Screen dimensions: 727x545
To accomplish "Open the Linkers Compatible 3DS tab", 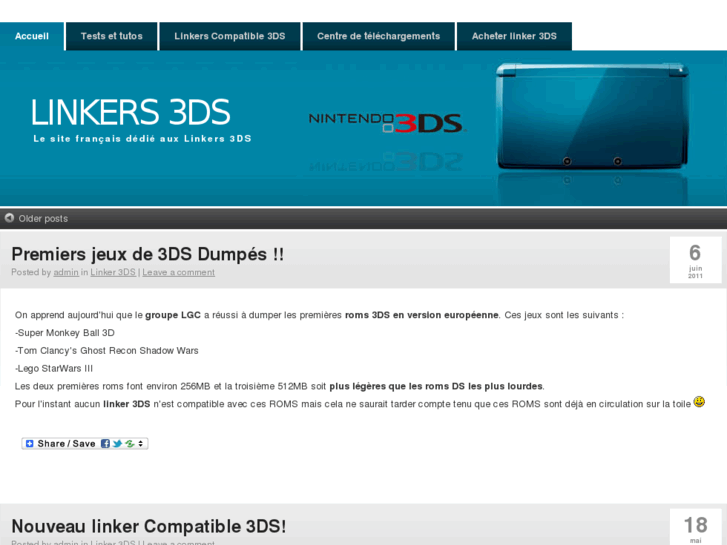I will coord(230,36).
